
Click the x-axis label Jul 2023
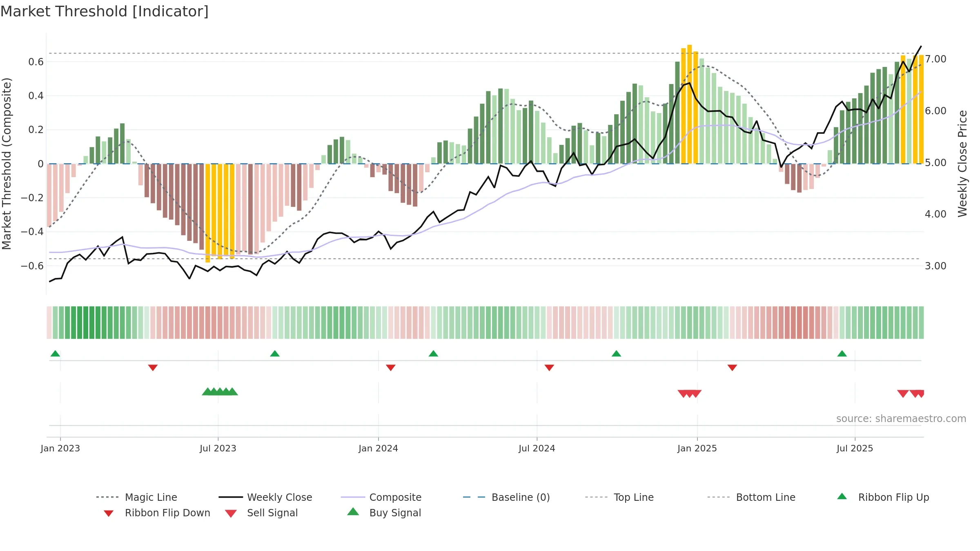[218, 448]
